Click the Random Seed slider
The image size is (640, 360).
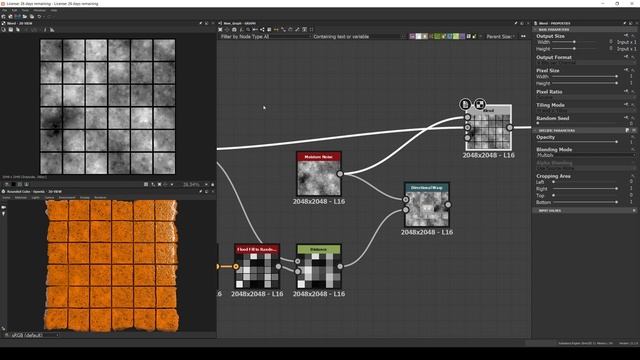(578, 123)
